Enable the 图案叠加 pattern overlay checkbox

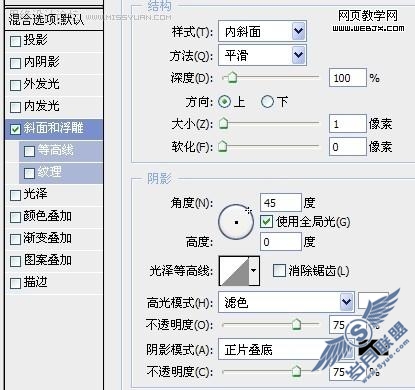point(15,261)
